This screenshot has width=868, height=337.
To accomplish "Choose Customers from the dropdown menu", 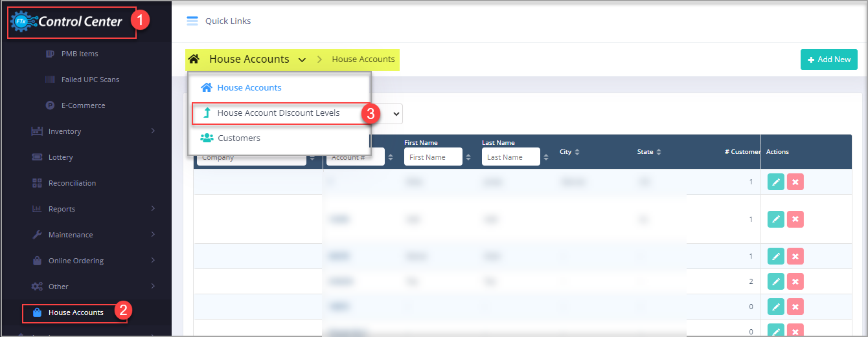I will click(x=238, y=138).
